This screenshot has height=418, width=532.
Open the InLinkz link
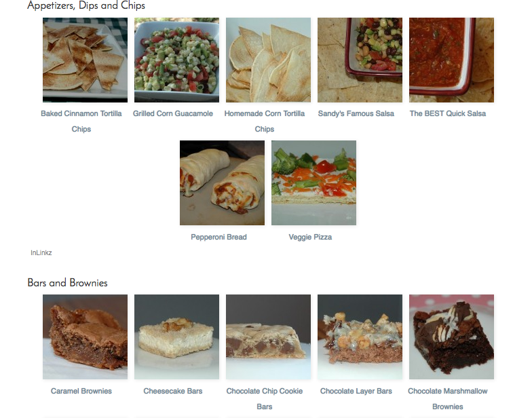41,252
